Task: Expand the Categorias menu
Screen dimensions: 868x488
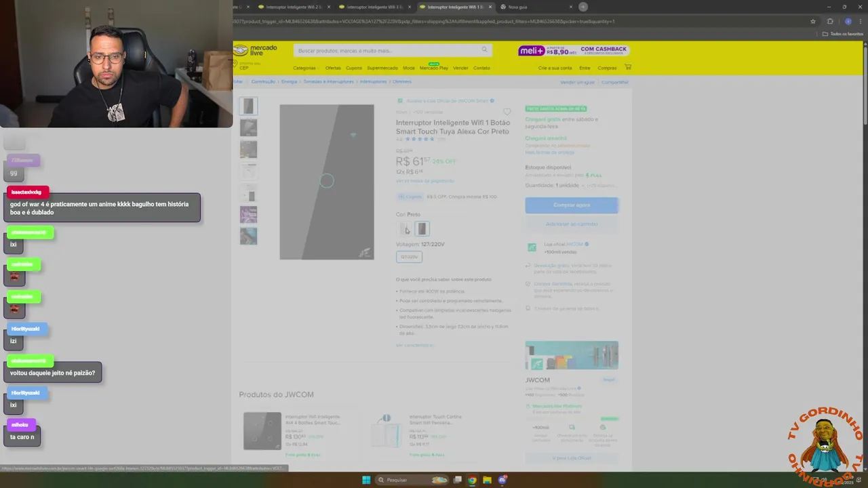Action: [305, 68]
